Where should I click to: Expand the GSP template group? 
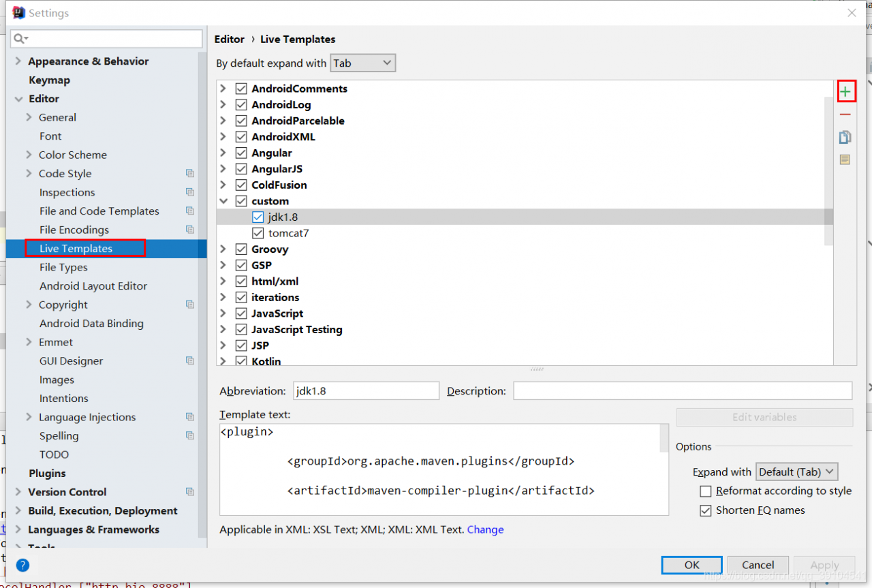click(223, 265)
